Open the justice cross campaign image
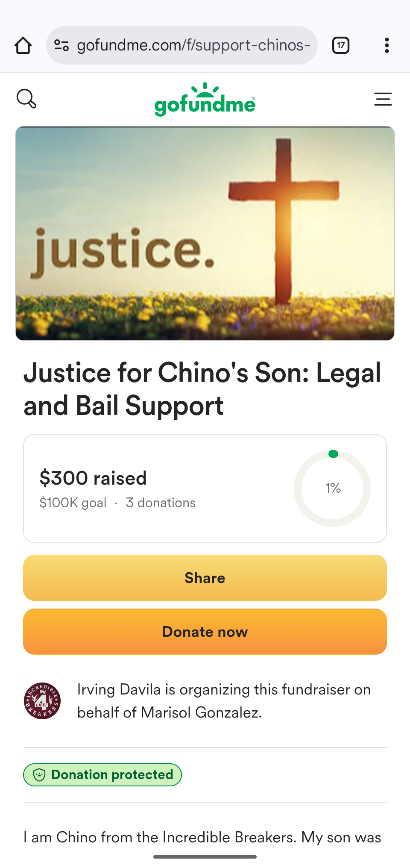Image resolution: width=410 pixels, height=868 pixels. coord(205,233)
